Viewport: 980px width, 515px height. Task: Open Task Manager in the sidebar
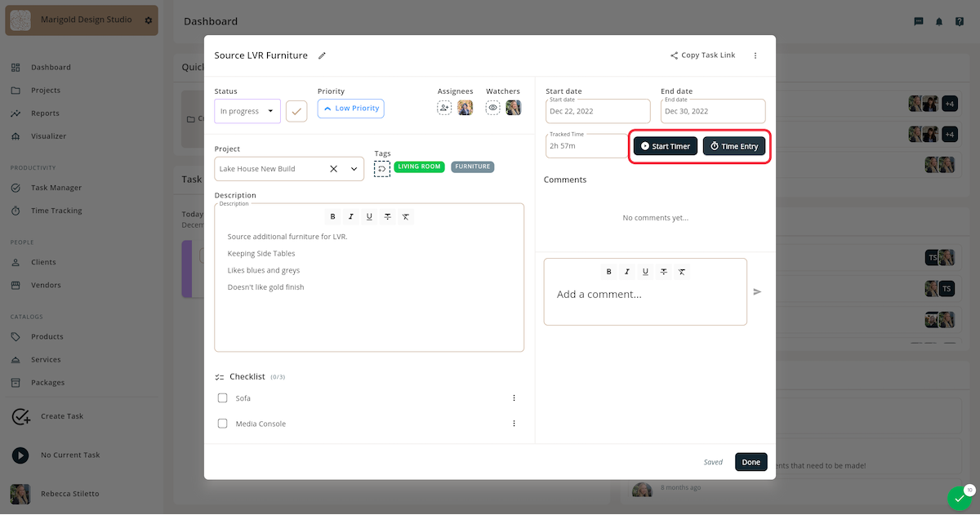coord(56,188)
